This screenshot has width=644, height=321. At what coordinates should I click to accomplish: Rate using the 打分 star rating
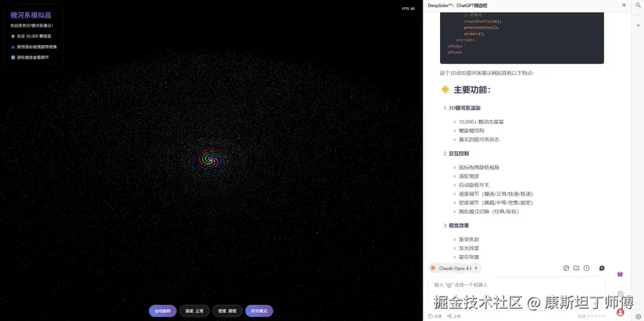pos(592,316)
